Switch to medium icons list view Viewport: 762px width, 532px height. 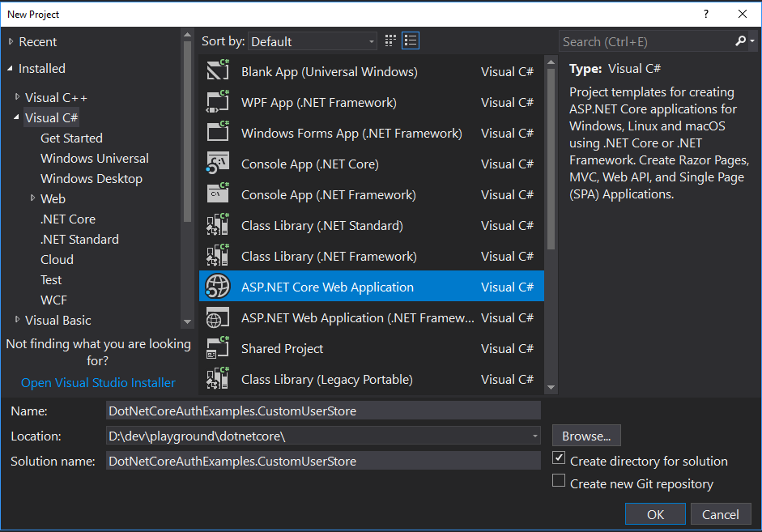[x=411, y=40]
